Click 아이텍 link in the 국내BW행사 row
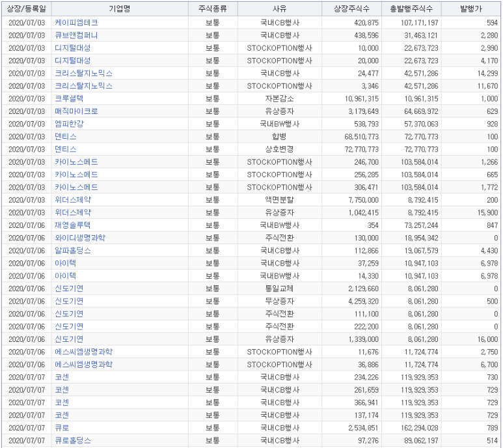 pos(66,276)
